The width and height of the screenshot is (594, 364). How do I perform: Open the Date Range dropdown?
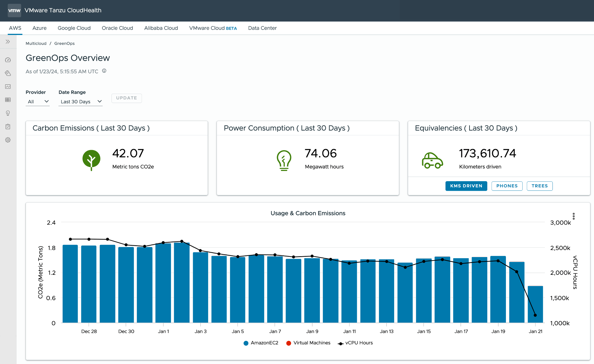pyautogui.click(x=80, y=102)
